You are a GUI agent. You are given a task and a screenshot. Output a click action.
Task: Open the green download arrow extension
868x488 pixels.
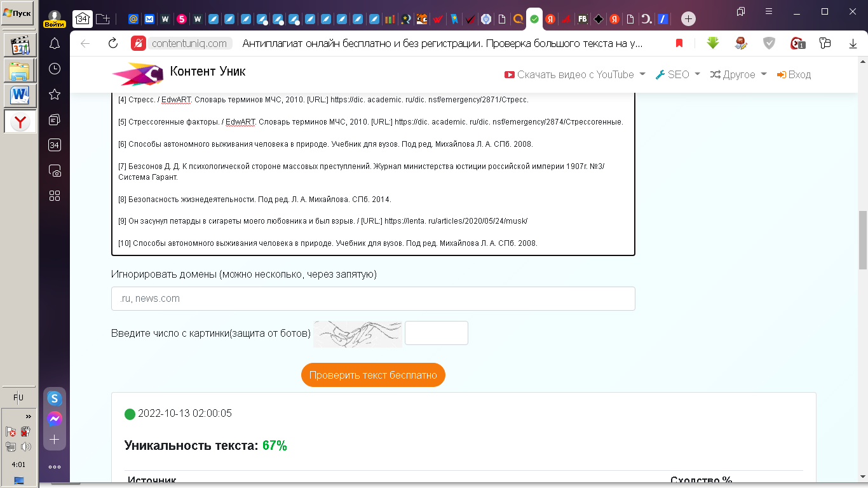[713, 43]
